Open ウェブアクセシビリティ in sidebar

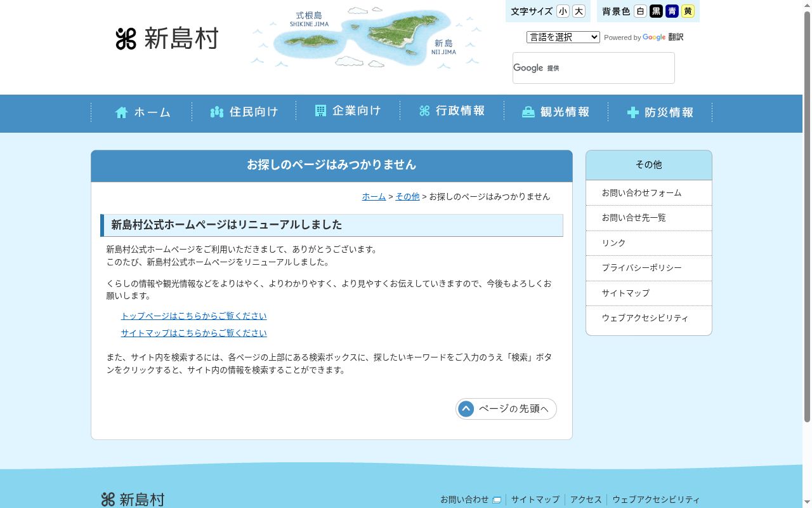[649, 318]
